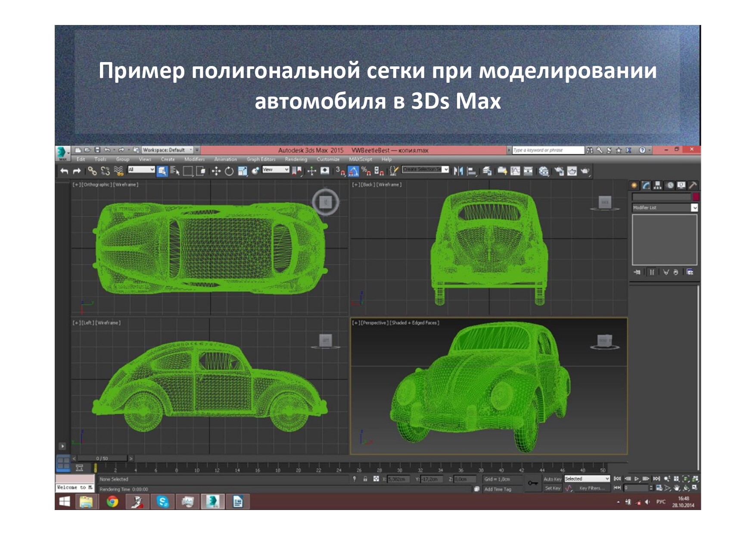Open the MAXScript menu
This screenshot has height=535, width=756.
361,160
